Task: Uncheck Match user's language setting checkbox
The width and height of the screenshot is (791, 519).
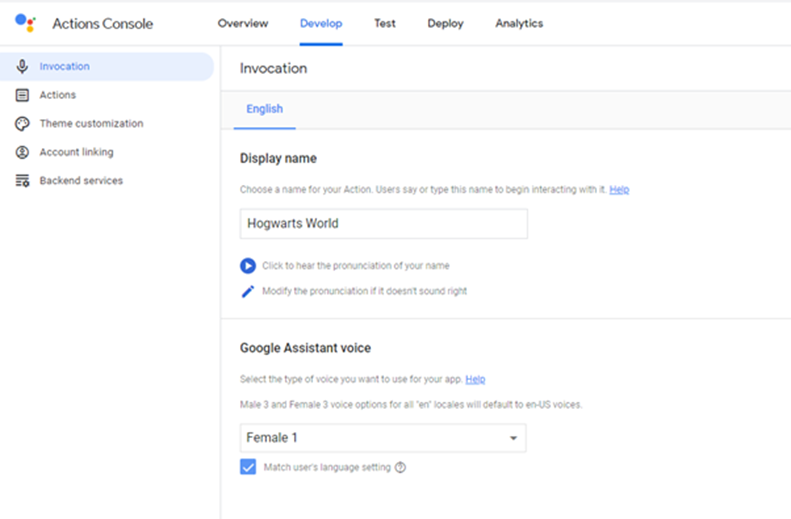Action: click(249, 467)
